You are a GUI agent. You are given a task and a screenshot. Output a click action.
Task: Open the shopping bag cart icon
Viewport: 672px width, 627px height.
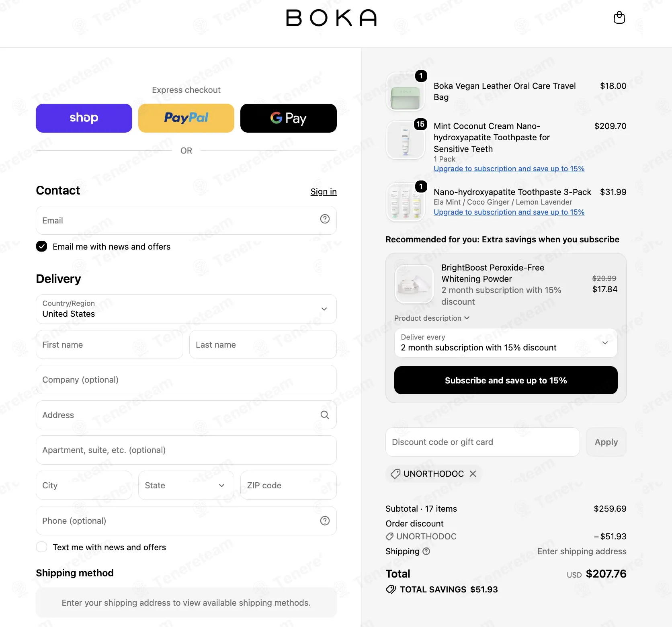pos(619,18)
